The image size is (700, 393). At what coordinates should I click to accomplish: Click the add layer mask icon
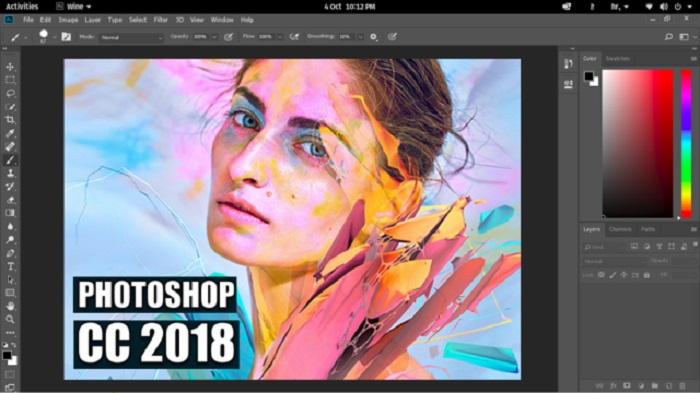pos(627,385)
